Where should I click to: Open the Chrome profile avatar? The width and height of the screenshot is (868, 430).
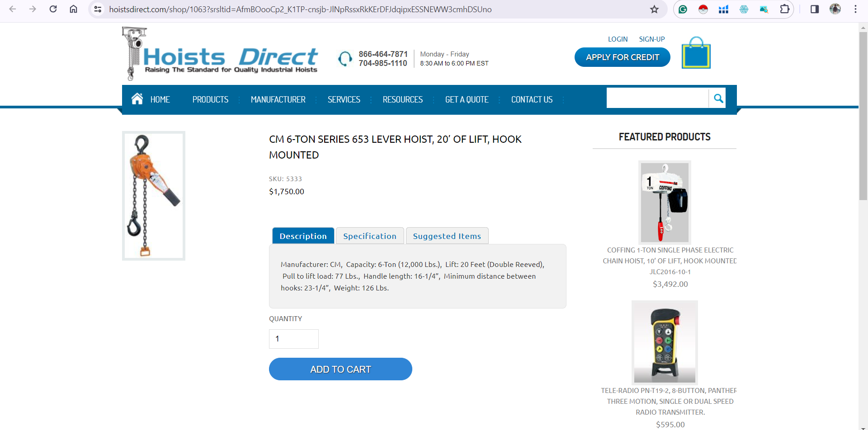pos(835,9)
